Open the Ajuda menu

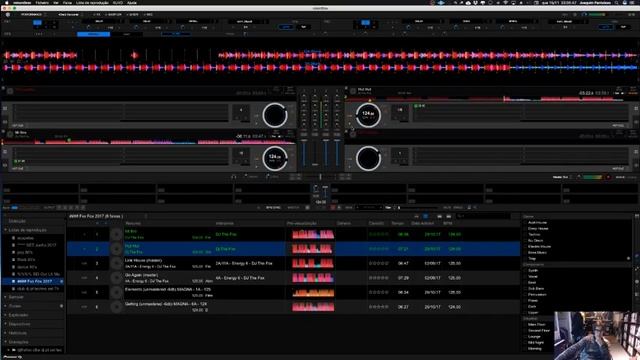(x=132, y=2)
